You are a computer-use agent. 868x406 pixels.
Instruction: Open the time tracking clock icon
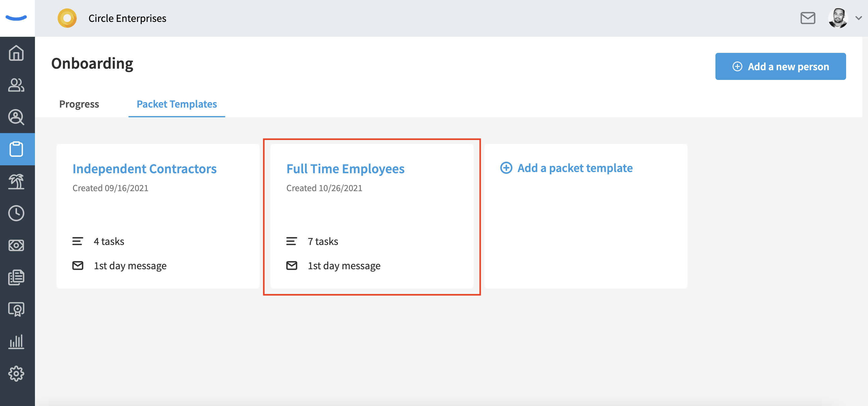16,213
